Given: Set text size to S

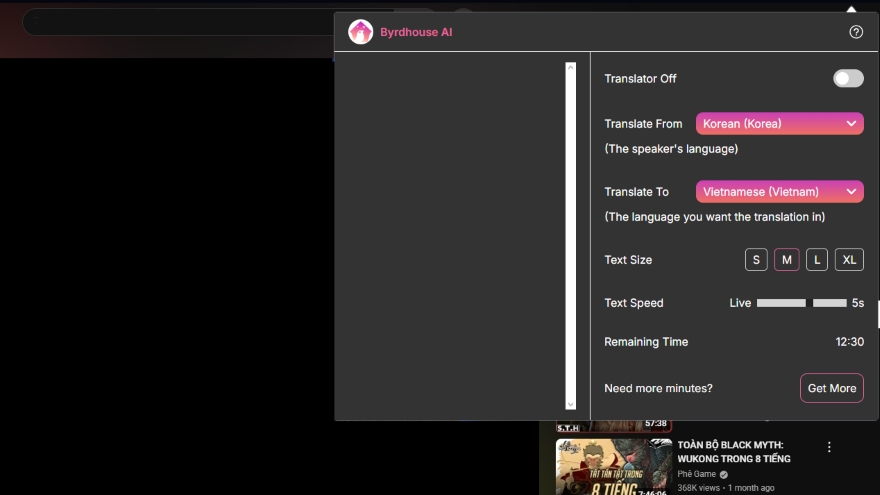Looking at the screenshot, I should [x=756, y=260].
